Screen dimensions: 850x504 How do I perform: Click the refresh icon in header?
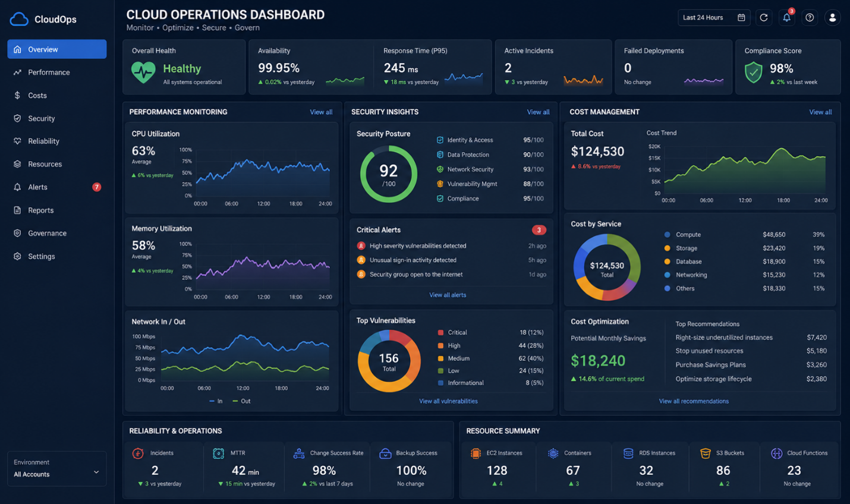[x=764, y=18]
